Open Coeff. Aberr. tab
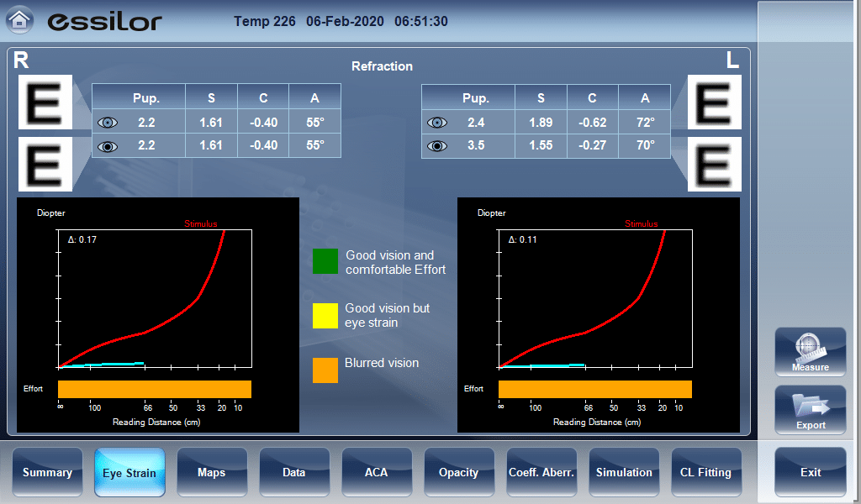Image resolution: width=861 pixels, height=504 pixels. pyautogui.click(x=541, y=472)
